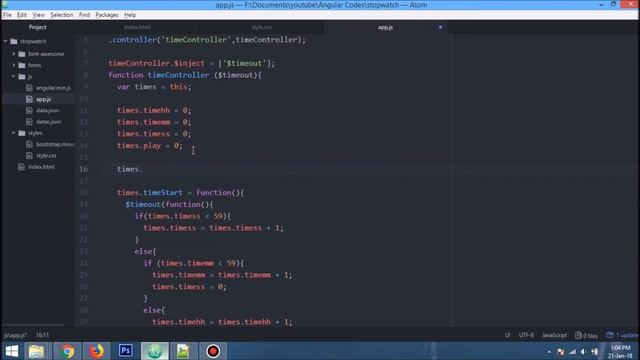Image resolution: width=640 pixels, height=360 pixels.
Task: Switch to the style.css tab
Action: [x=262, y=27]
